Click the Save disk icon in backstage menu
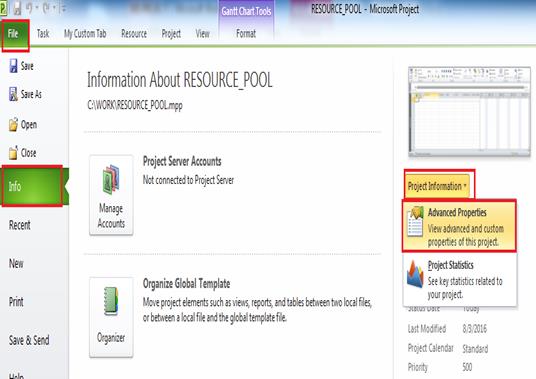The height and width of the screenshot is (379, 536). coord(13,66)
